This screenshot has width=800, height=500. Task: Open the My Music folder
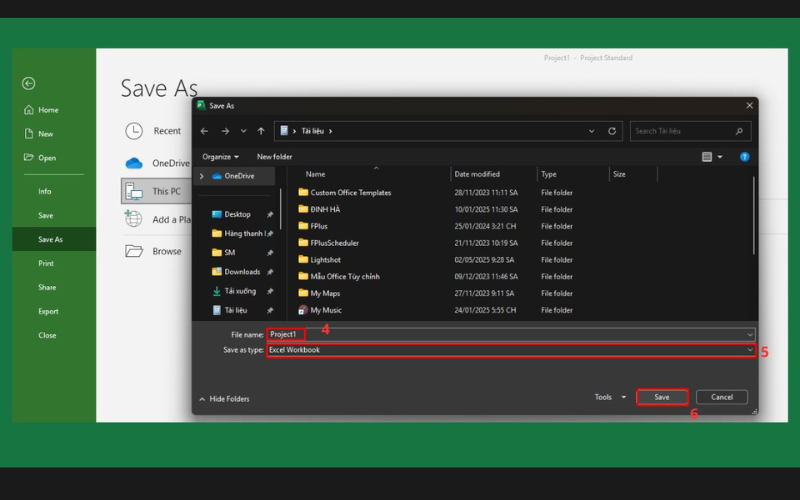click(325, 310)
